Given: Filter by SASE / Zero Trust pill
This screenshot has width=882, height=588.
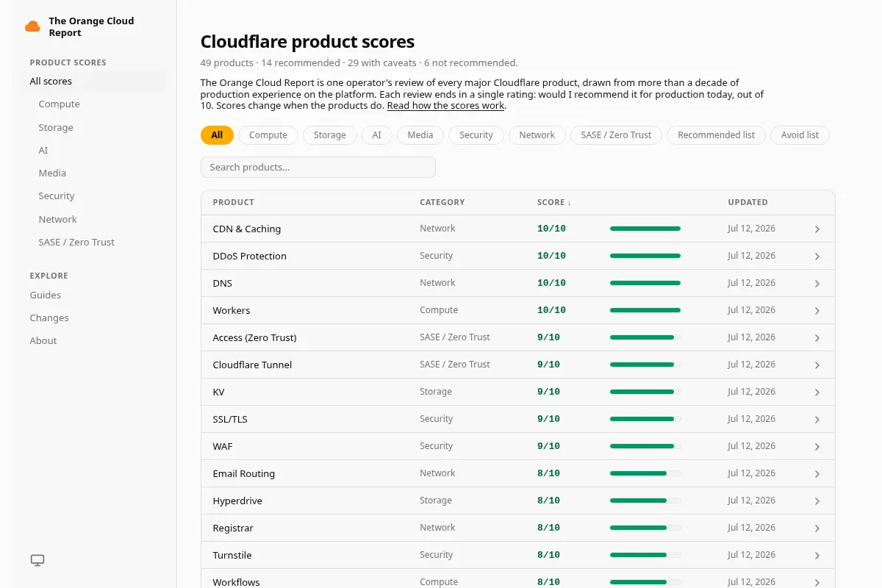Looking at the screenshot, I should coord(616,135).
